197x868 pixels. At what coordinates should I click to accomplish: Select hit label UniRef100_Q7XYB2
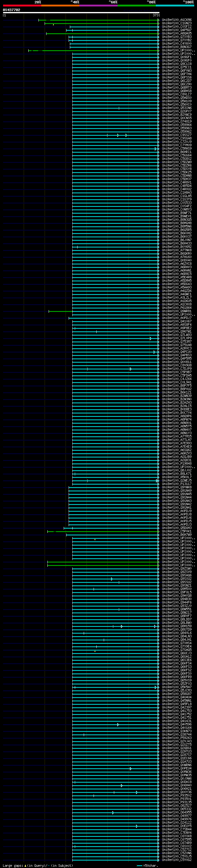coord(177,40)
